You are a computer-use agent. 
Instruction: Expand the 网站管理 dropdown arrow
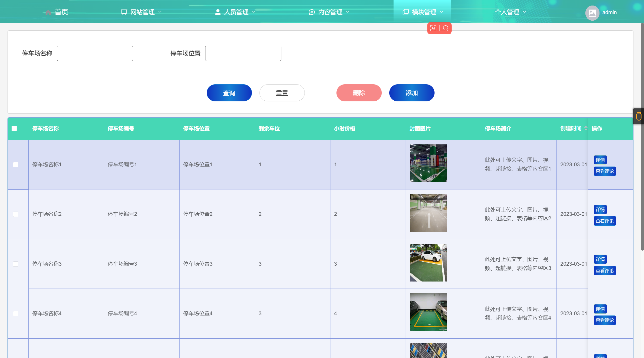pos(160,12)
